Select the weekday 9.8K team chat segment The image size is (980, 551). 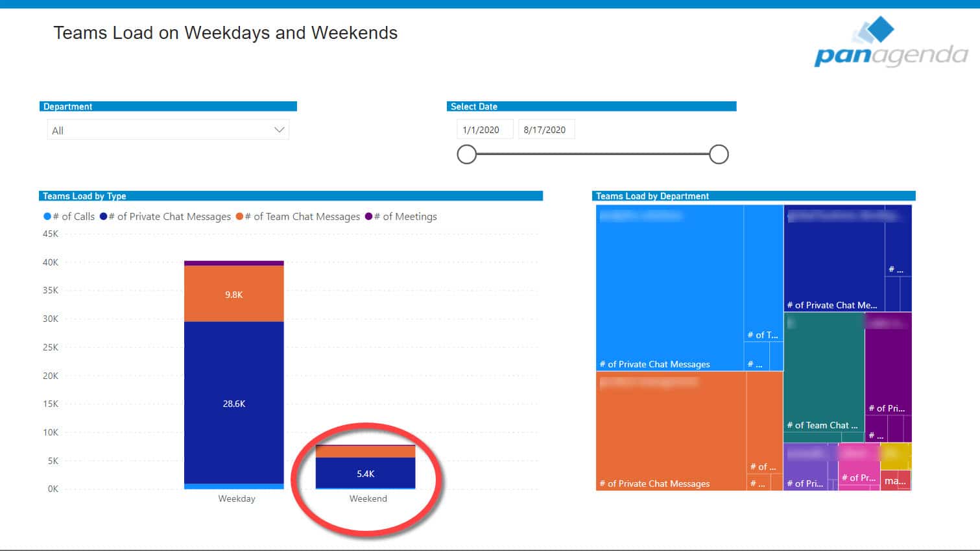point(233,294)
